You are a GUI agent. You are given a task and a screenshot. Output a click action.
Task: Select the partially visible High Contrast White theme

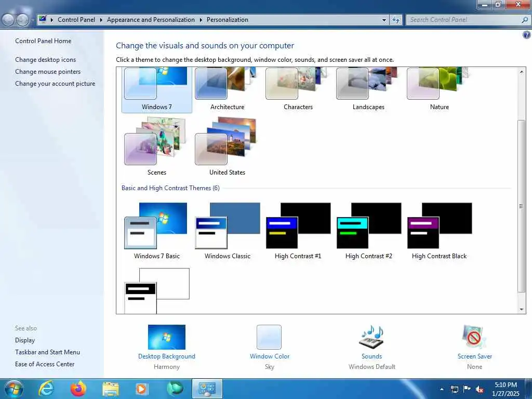point(157,290)
